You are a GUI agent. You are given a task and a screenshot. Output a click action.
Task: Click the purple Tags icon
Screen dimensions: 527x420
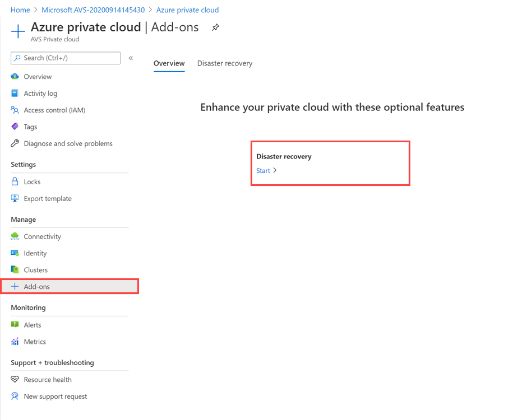pyautogui.click(x=15, y=127)
